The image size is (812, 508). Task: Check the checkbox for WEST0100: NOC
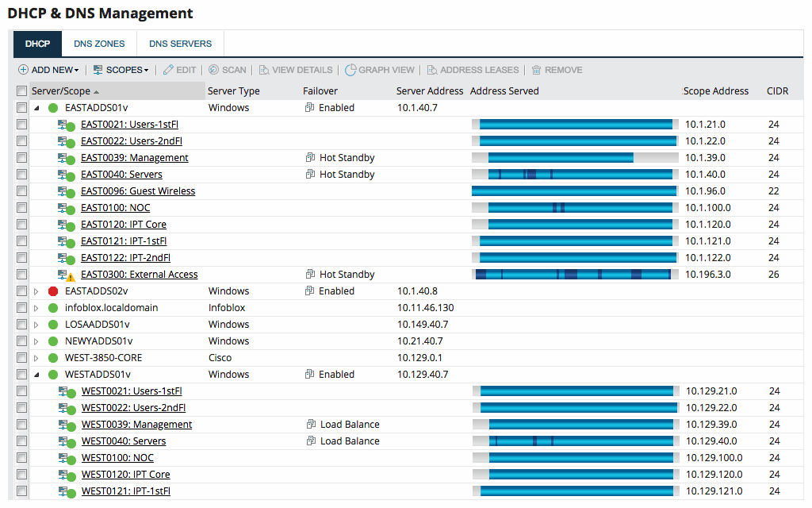[21, 457]
